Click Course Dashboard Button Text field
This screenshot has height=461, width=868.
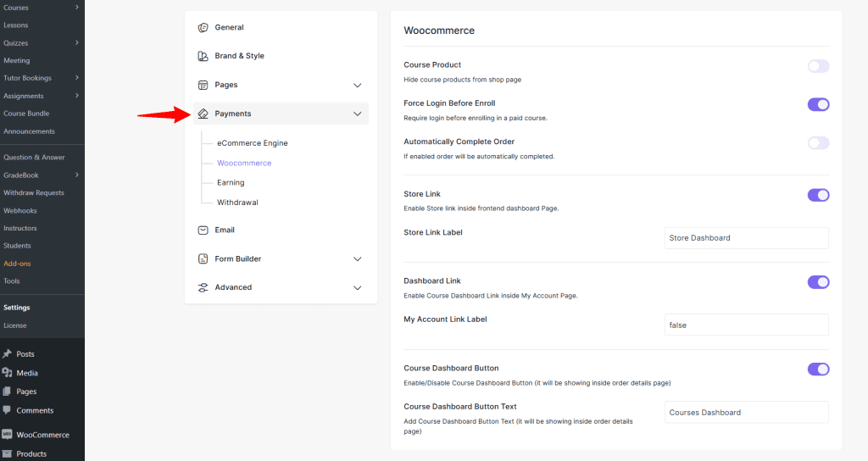[x=746, y=413]
